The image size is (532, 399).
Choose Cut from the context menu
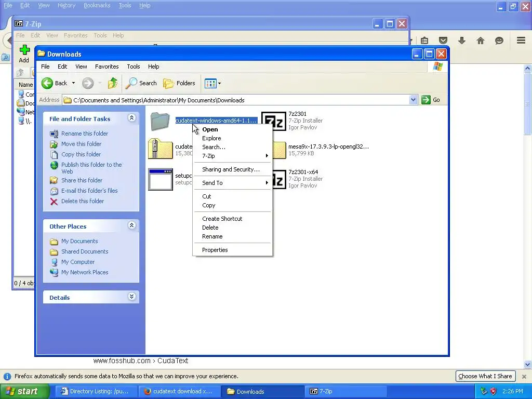point(232,196)
